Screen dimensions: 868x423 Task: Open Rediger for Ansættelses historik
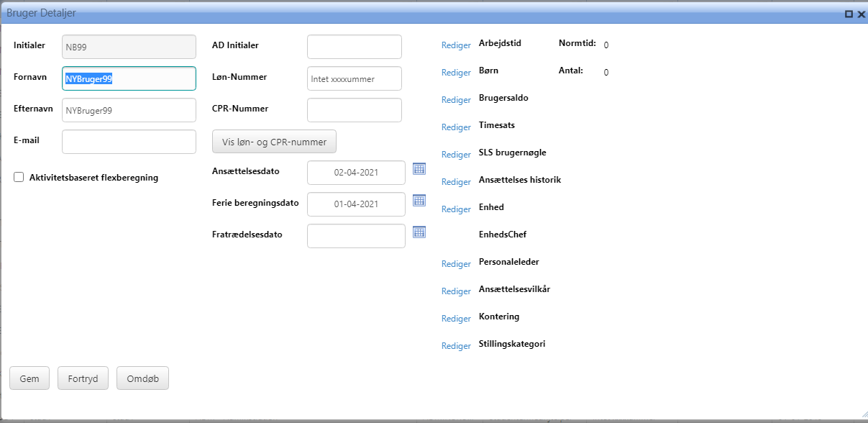click(x=456, y=182)
